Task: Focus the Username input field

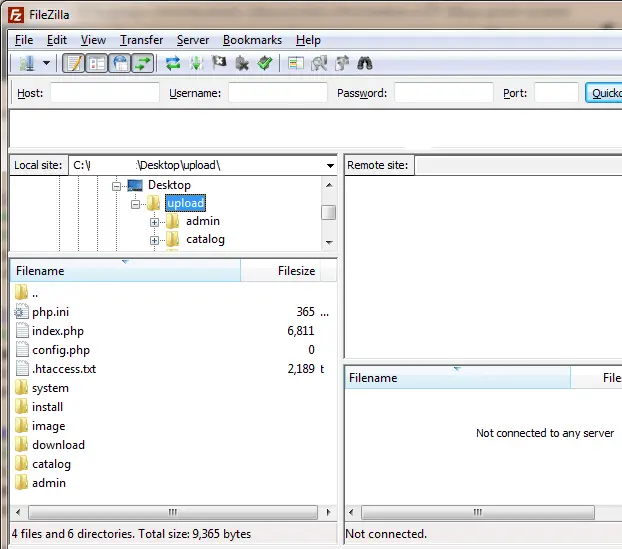Action: click(x=278, y=92)
